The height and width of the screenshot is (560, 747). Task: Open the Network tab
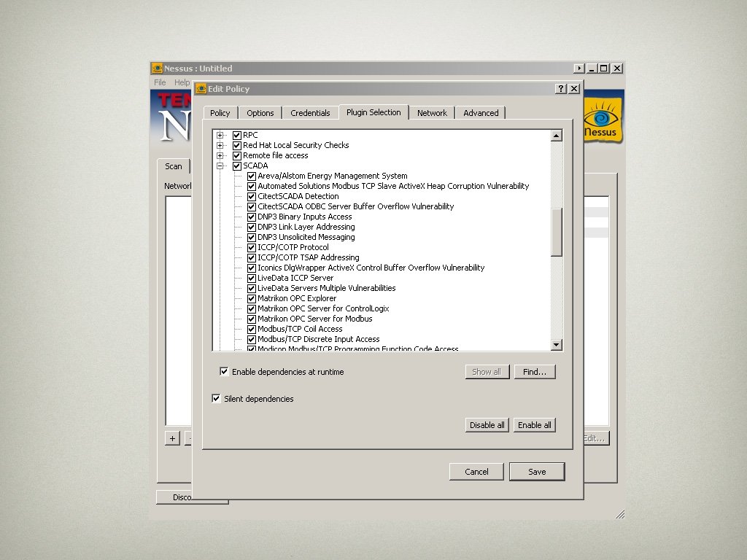(x=432, y=113)
